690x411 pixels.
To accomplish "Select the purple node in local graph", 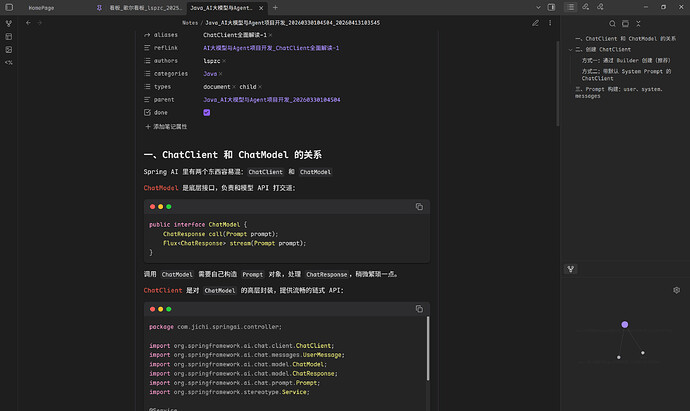I will (x=624, y=325).
